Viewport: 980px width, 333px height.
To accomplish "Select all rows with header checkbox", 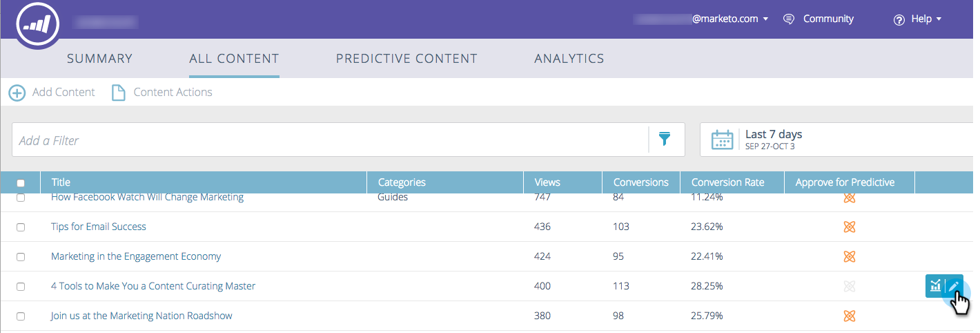I will [x=21, y=183].
